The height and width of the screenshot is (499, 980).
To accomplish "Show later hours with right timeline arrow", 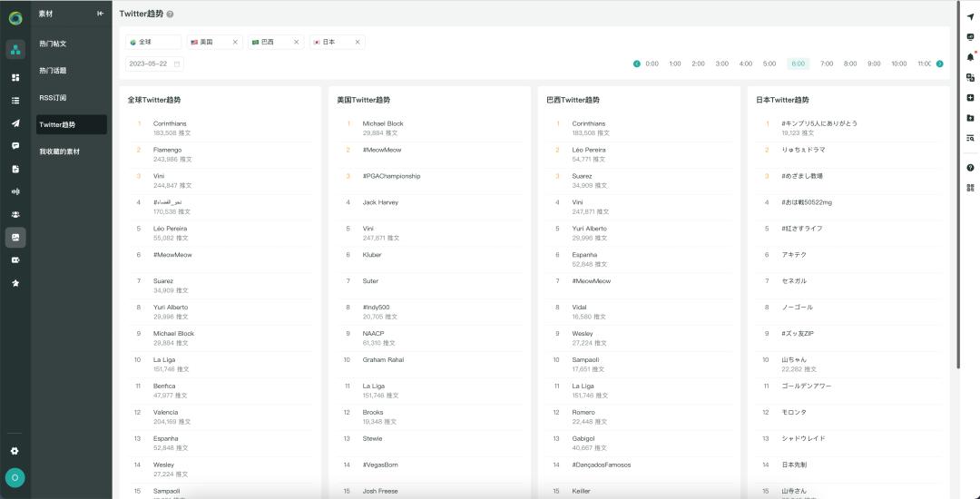I will click(939, 64).
